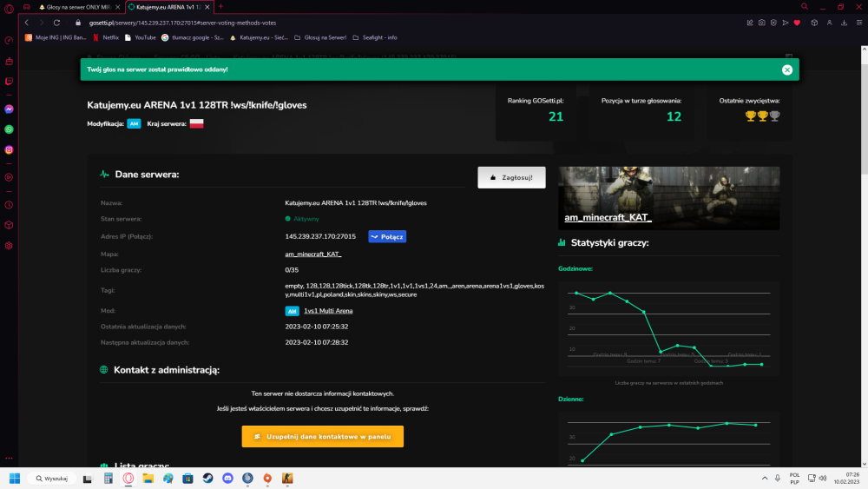
Task: Go back to the previous page
Action: click(27, 23)
